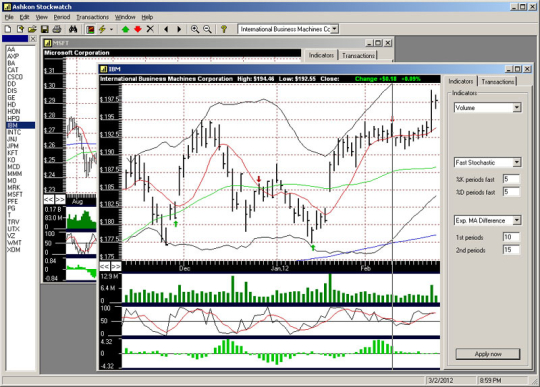Expand the Fast Stochastic indicator dropdown
The height and width of the screenshot is (387, 540).
(517, 162)
